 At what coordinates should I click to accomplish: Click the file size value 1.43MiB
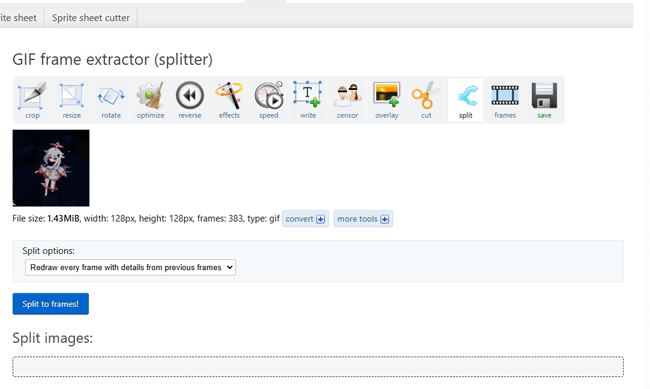coord(63,219)
